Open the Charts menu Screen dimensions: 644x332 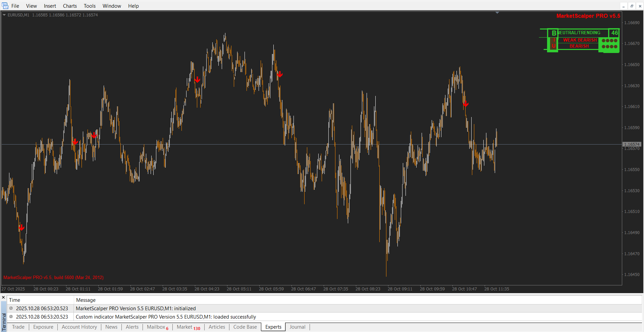tap(70, 6)
